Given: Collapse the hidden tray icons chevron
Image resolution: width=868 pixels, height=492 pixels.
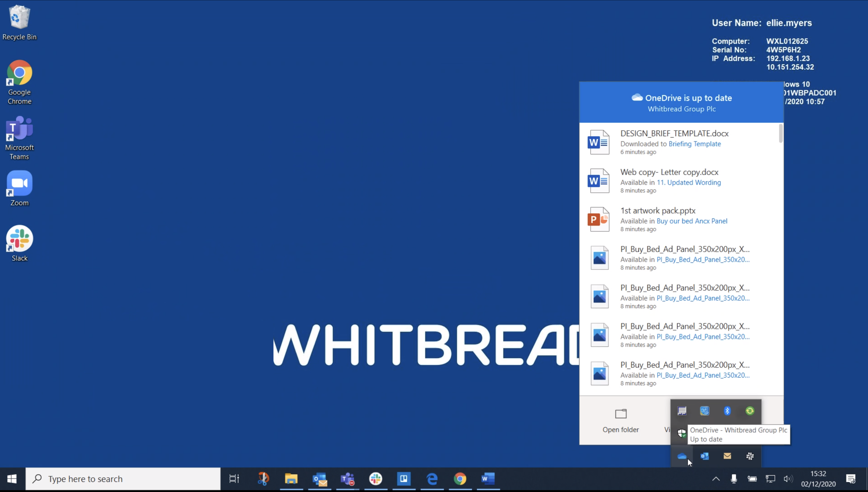Looking at the screenshot, I should coord(716,479).
